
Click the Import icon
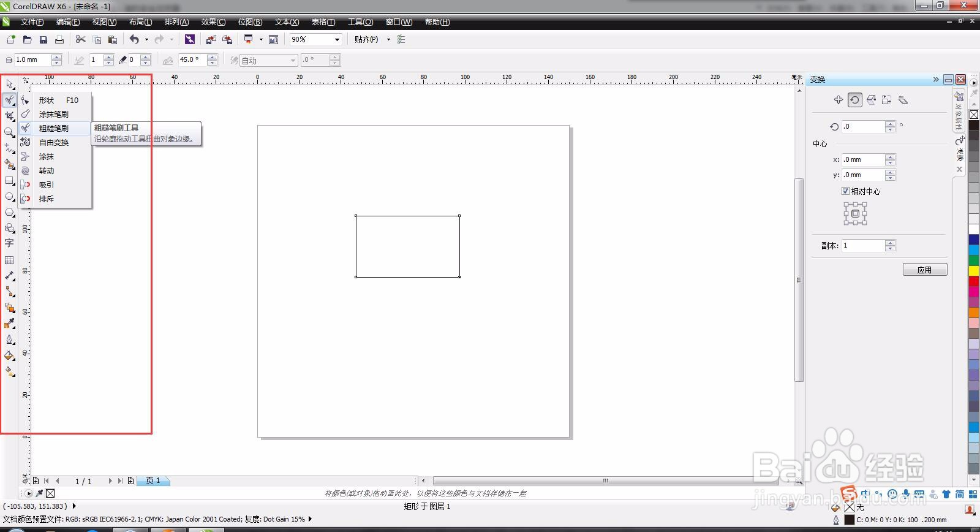click(x=211, y=39)
